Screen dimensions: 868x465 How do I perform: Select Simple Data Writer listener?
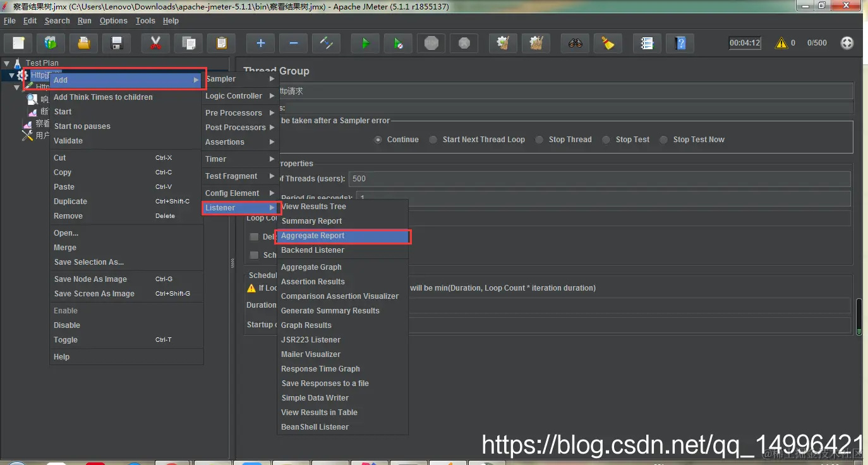(343, 398)
